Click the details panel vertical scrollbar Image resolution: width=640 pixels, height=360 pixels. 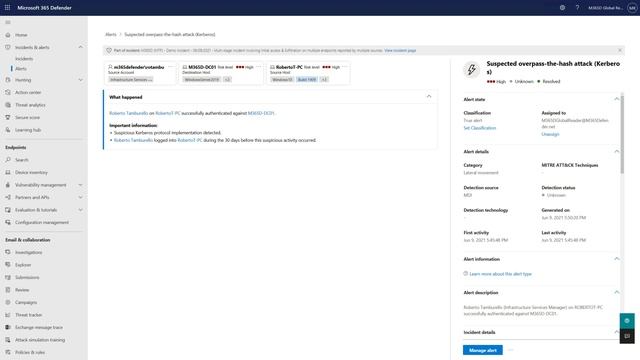tap(622, 135)
